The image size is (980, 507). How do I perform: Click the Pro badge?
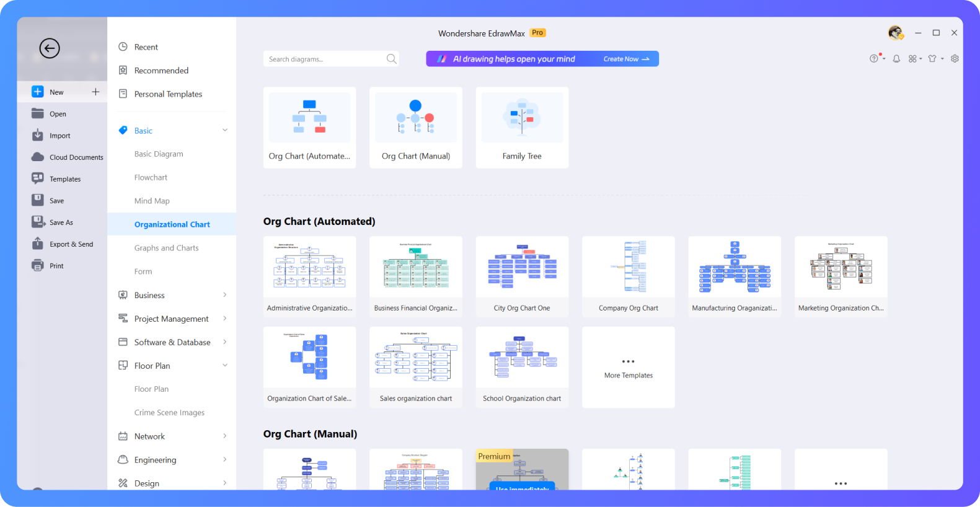click(x=537, y=33)
